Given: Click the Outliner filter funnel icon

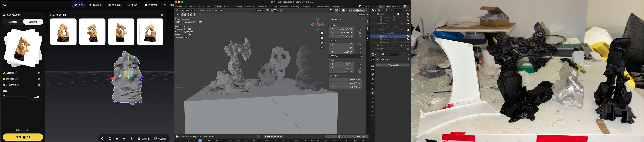Looking at the screenshot, I should click(407, 10).
